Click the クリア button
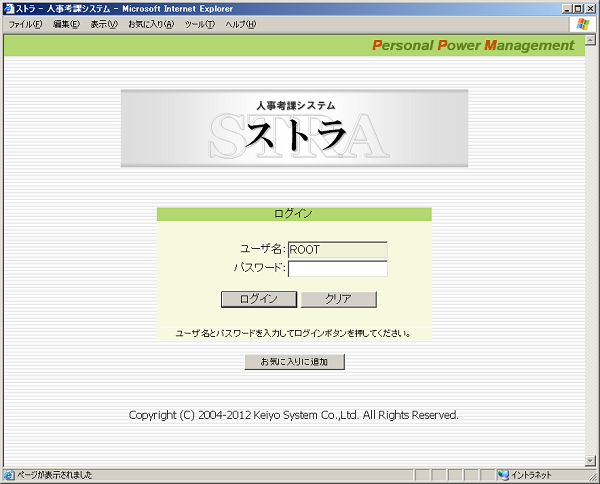The height and width of the screenshot is (484, 600). click(339, 299)
